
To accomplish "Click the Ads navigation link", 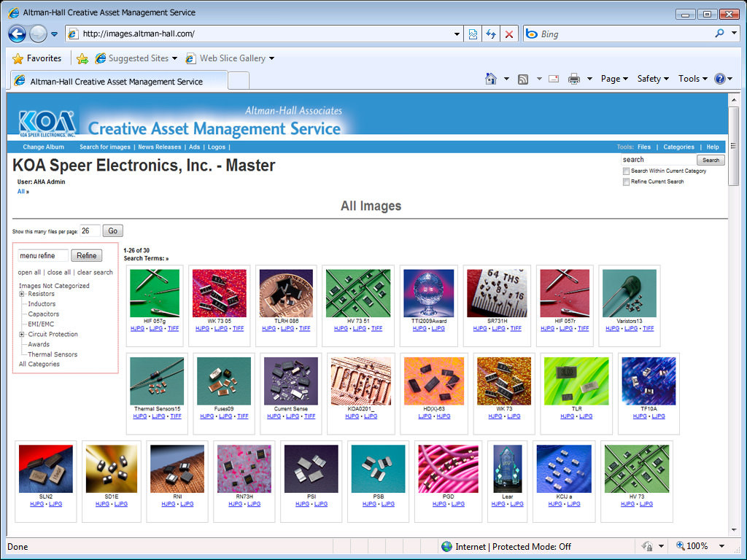I will (x=194, y=147).
